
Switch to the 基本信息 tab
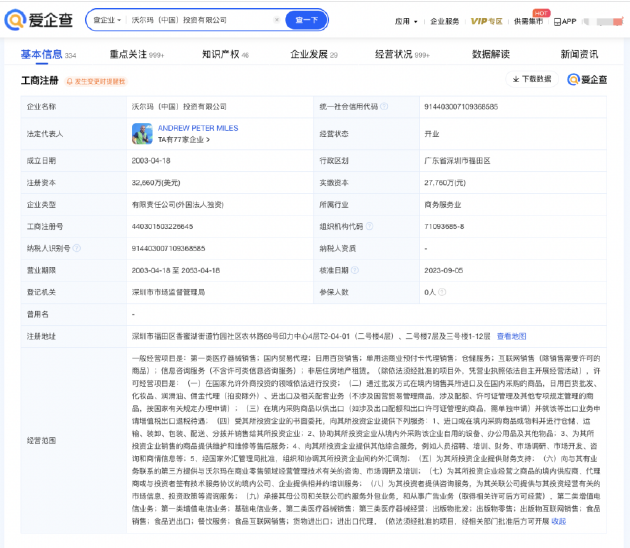48,54
